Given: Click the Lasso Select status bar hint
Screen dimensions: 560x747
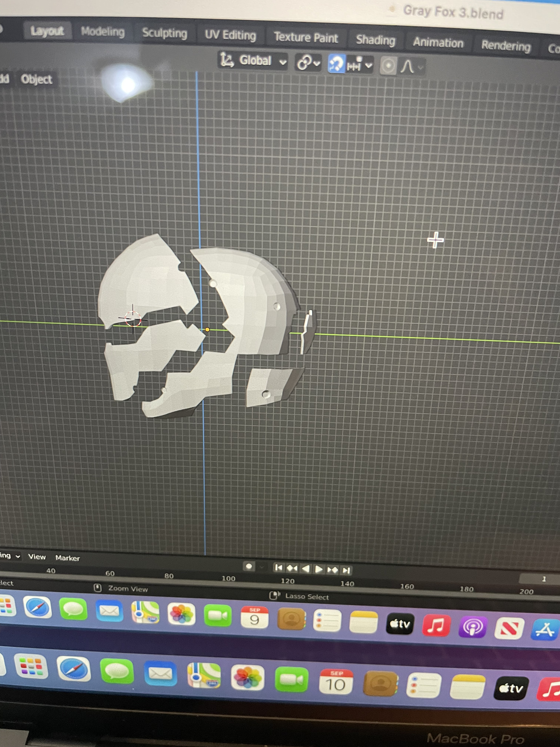Looking at the screenshot, I should point(307,596).
